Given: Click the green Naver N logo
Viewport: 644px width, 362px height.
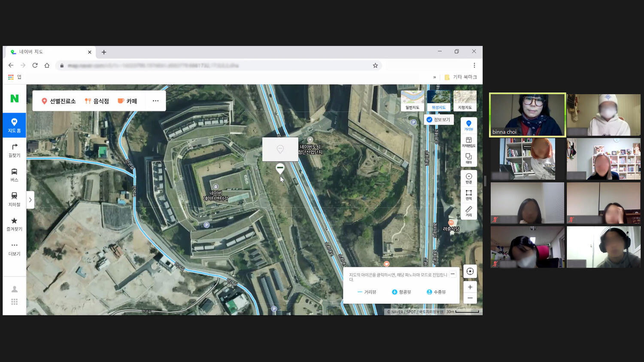Looking at the screenshot, I should pyautogui.click(x=15, y=98).
